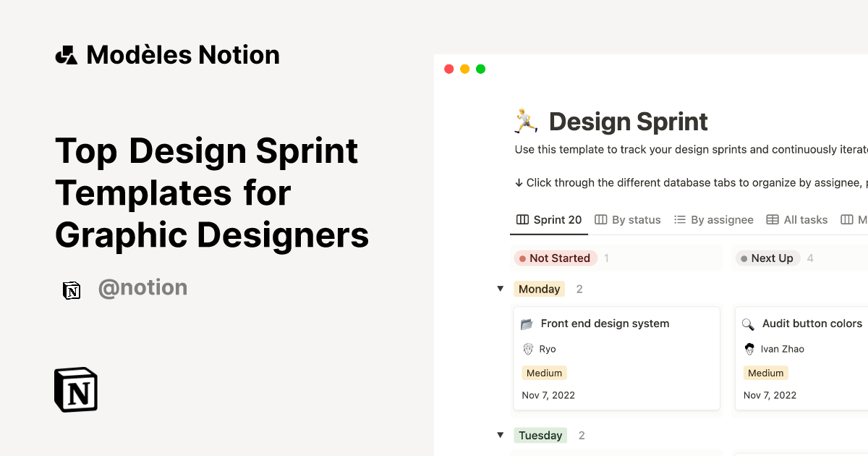Viewport: 868px width, 456px height.
Task: Open the @notion profile link
Action: tap(142, 287)
